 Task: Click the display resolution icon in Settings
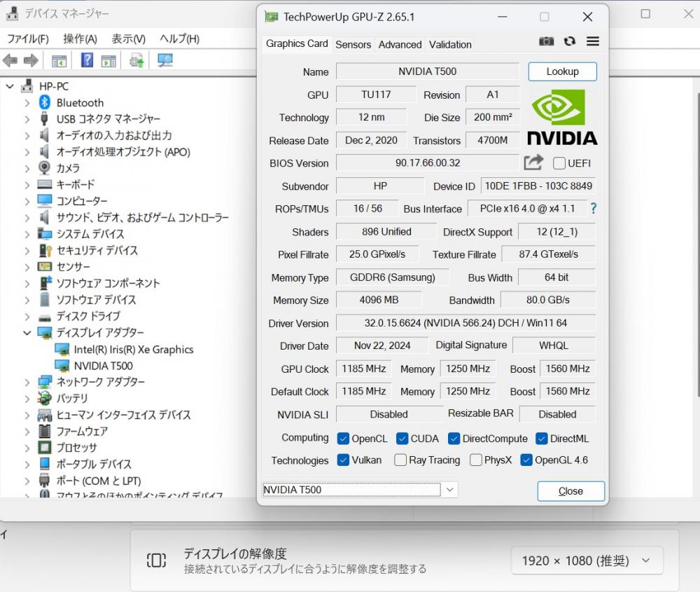pyautogui.click(x=156, y=560)
